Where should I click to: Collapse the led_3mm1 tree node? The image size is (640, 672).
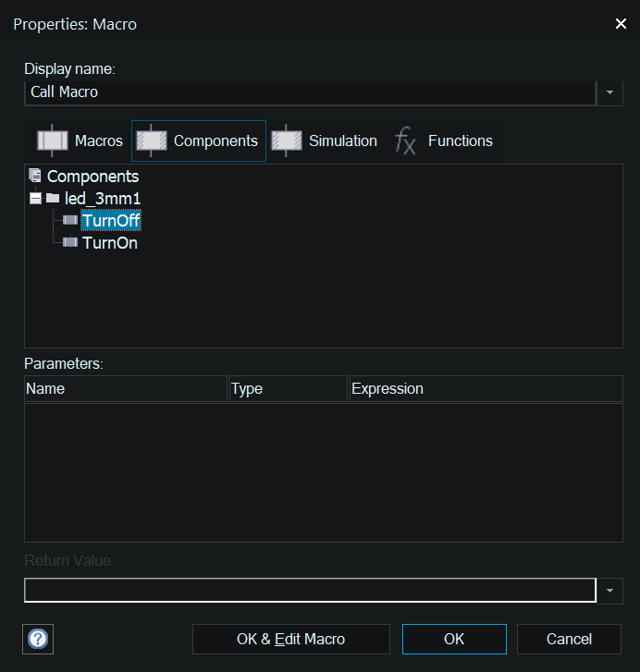35,199
